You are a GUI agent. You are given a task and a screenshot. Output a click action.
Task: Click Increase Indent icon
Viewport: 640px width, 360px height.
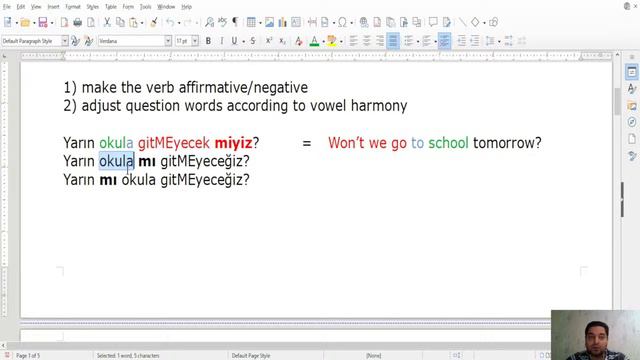pos(461,41)
